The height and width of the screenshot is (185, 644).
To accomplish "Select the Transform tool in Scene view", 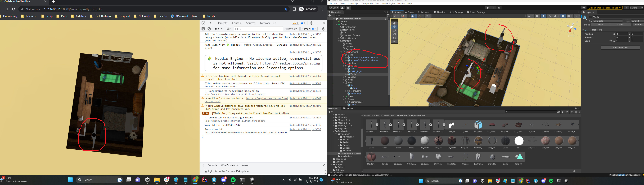I will [x=394, y=42].
